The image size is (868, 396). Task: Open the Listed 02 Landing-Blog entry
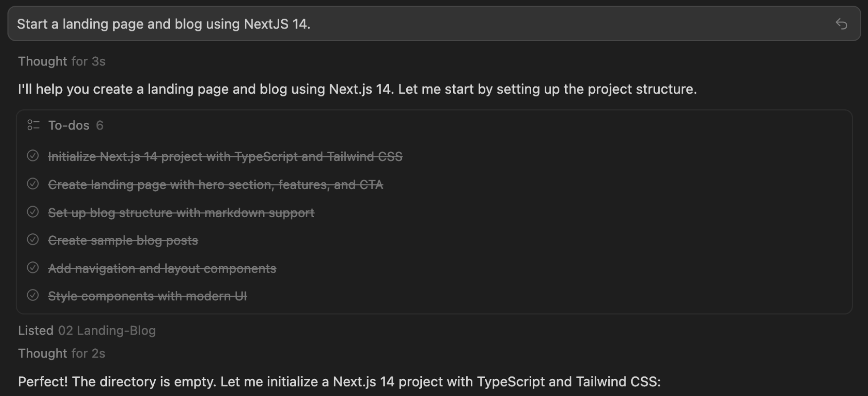87,331
